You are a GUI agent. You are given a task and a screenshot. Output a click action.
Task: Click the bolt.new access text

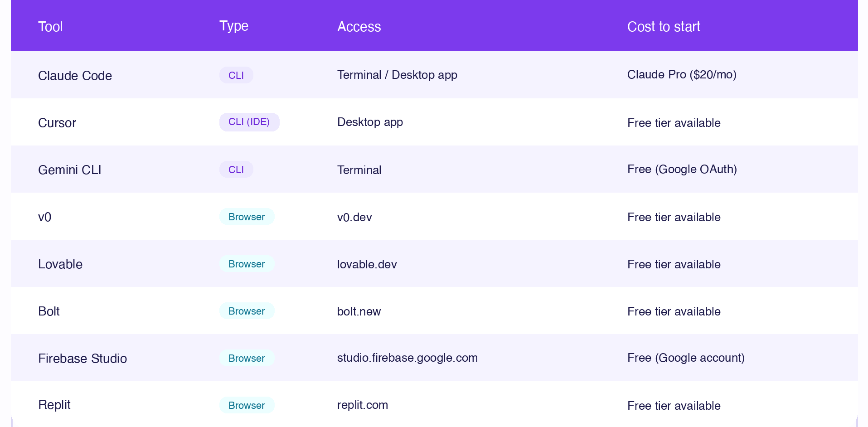pos(359,311)
